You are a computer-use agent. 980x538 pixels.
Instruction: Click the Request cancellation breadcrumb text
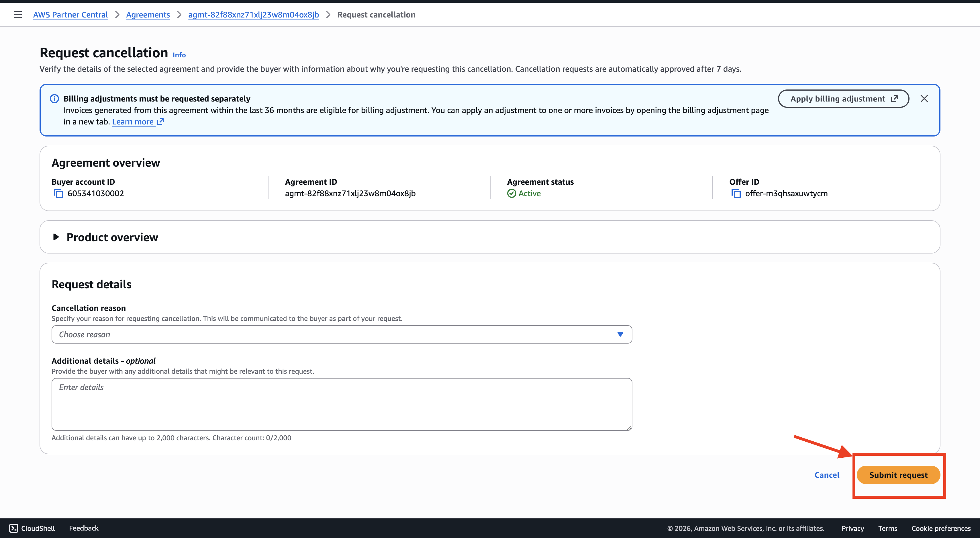tap(376, 14)
